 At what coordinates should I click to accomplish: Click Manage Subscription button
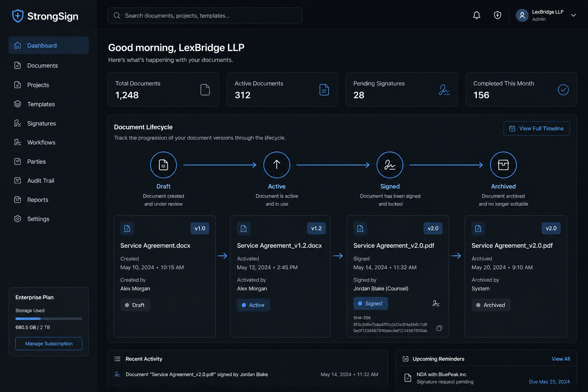click(49, 343)
